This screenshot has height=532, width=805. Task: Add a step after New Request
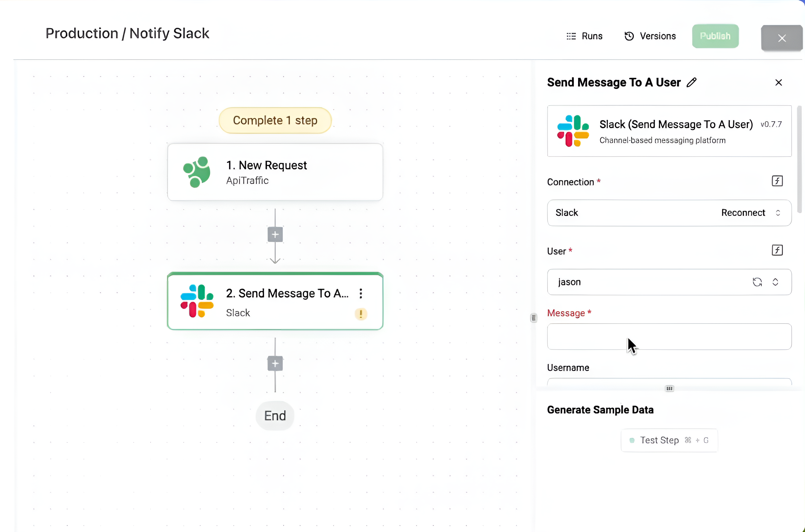tap(275, 234)
